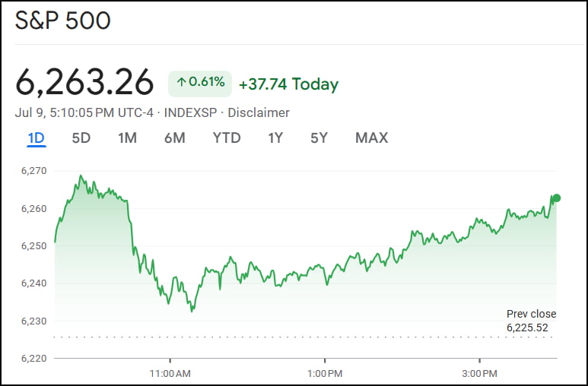Click the 3:00 PM time axis marker
This screenshot has width=588, height=386.
pyautogui.click(x=480, y=373)
